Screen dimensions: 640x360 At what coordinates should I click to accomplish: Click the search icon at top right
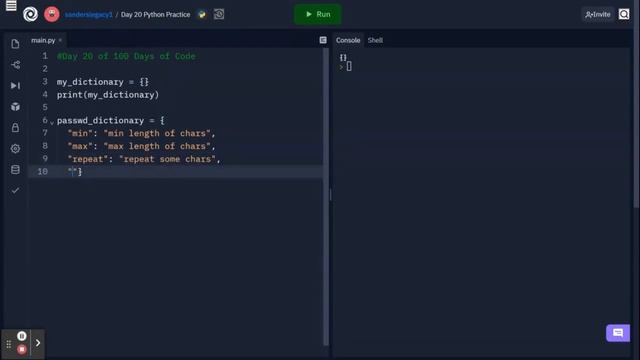(x=624, y=14)
